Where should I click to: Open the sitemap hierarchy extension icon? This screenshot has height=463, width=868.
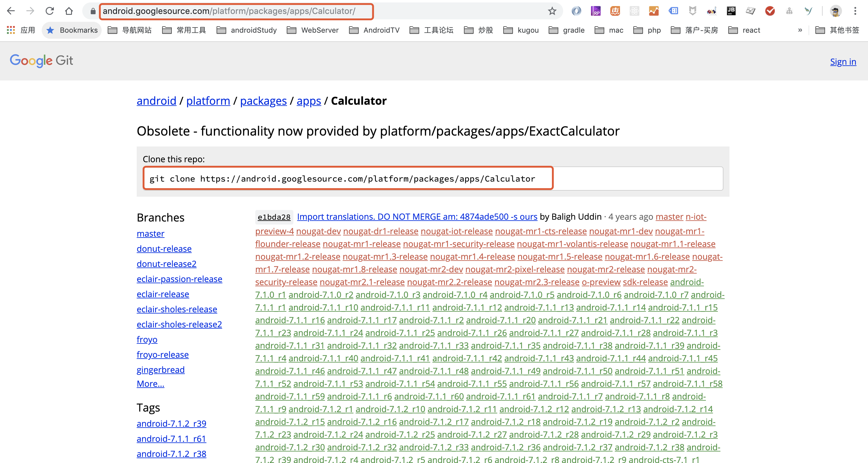point(789,11)
